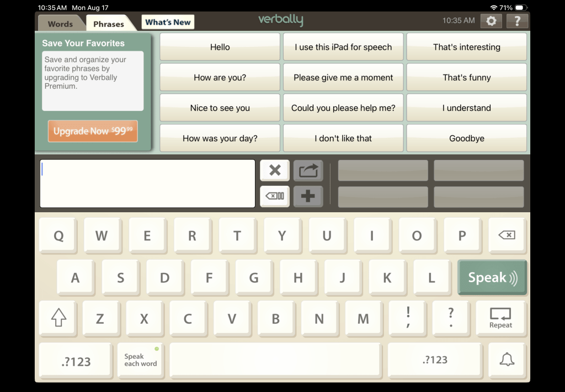The image size is (565, 392).
Task: Tap Upgrade Now $99.99 button
Action: (93, 131)
